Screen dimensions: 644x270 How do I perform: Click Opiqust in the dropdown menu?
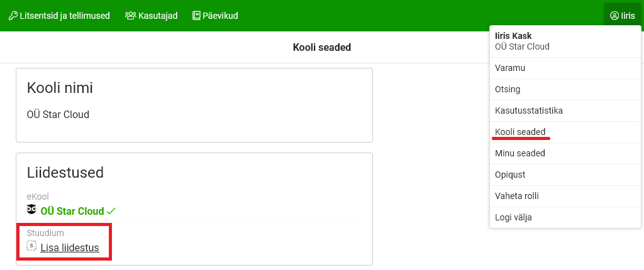point(510,175)
